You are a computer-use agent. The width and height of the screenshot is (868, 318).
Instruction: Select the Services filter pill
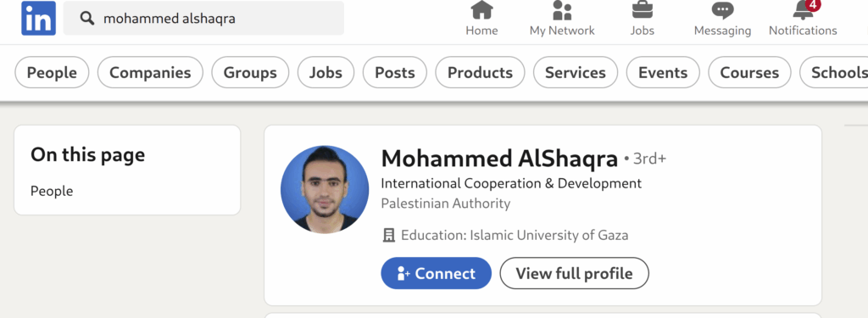click(x=576, y=73)
